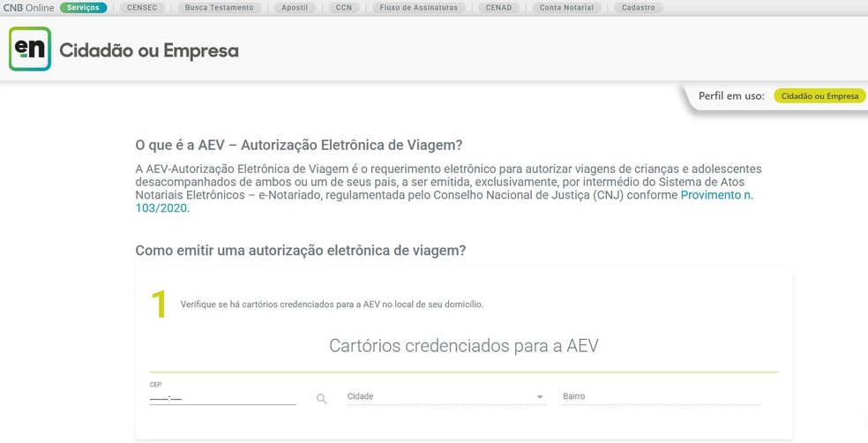Open the Busca Testamento tab
Screen dimensions: 868x443
click(220, 8)
